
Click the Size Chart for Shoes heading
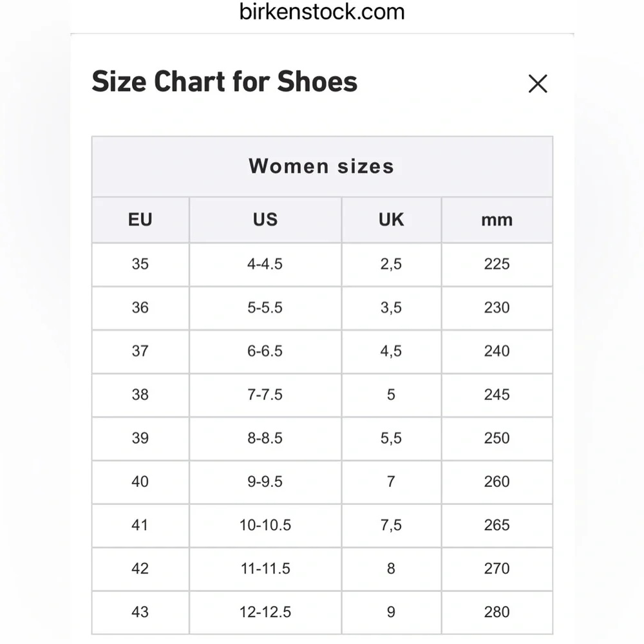pos(224,82)
